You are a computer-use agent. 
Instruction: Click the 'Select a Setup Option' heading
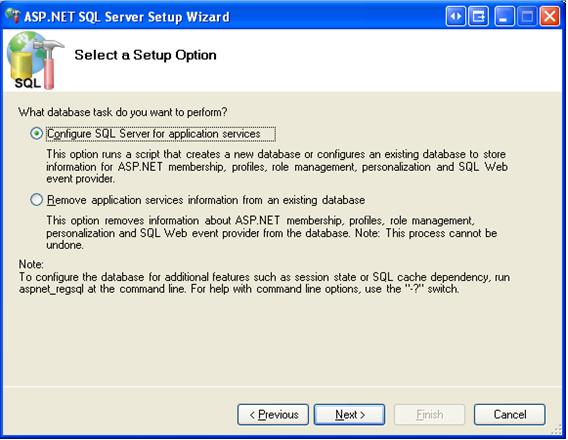coord(145,55)
